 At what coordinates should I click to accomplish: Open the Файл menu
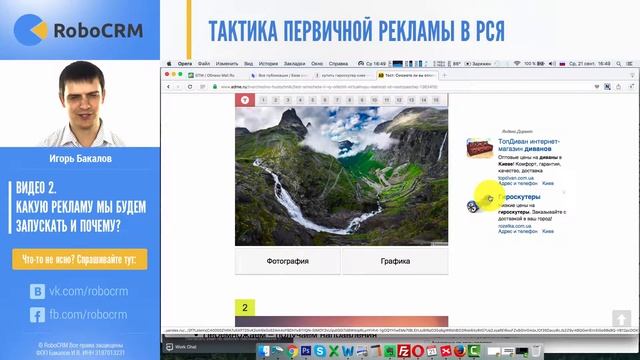[204, 64]
